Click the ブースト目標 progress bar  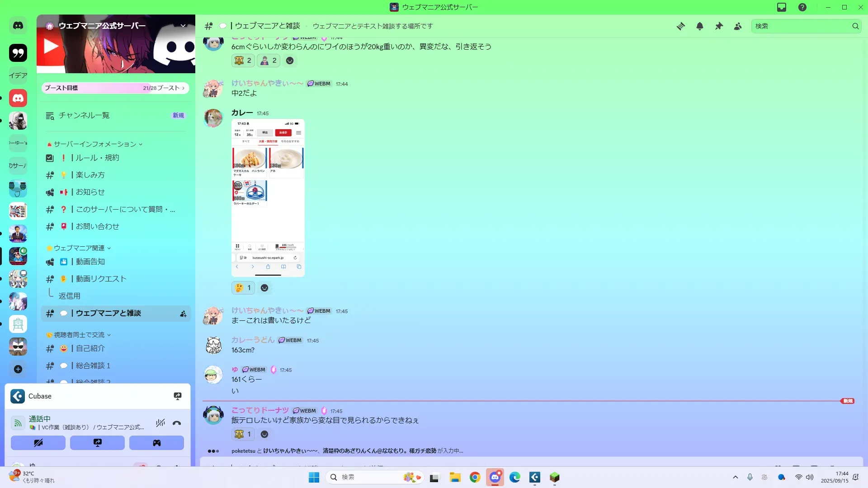(x=115, y=88)
